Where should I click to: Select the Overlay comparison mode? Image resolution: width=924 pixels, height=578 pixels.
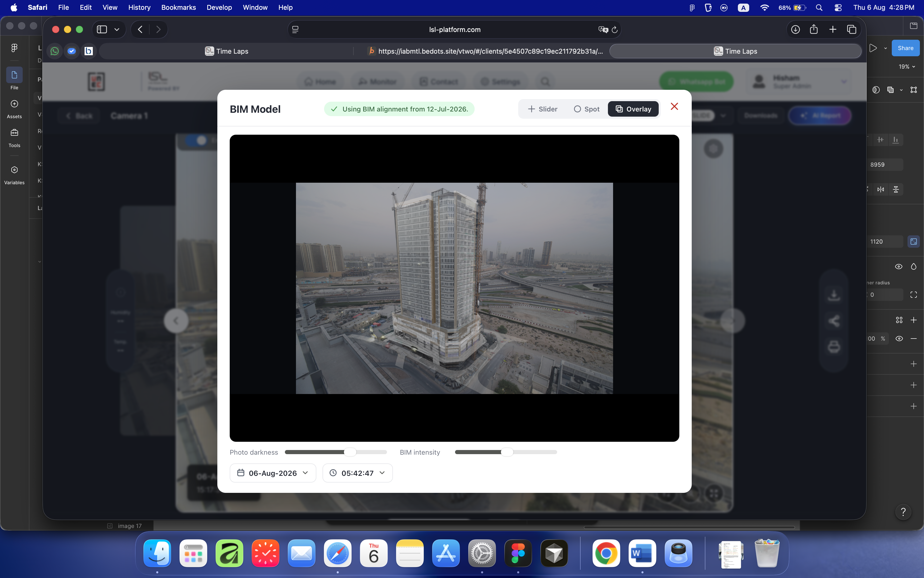(x=633, y=109)
